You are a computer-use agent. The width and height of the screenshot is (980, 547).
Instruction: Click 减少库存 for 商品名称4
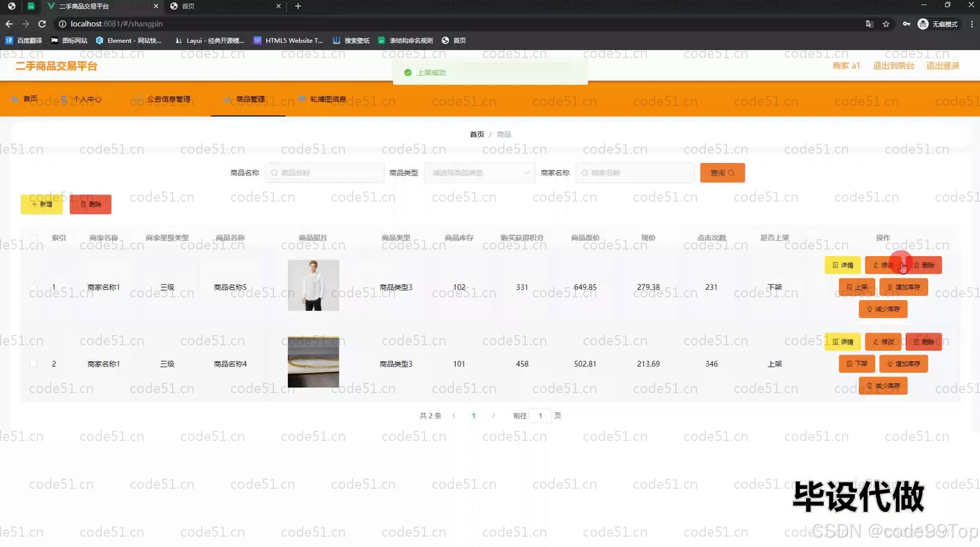click(883, 386)
